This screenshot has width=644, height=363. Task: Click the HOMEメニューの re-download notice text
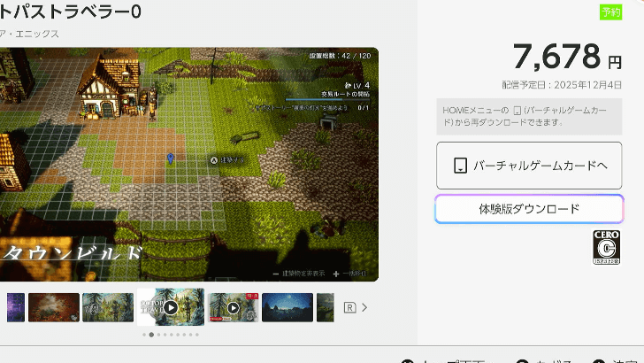525,116
